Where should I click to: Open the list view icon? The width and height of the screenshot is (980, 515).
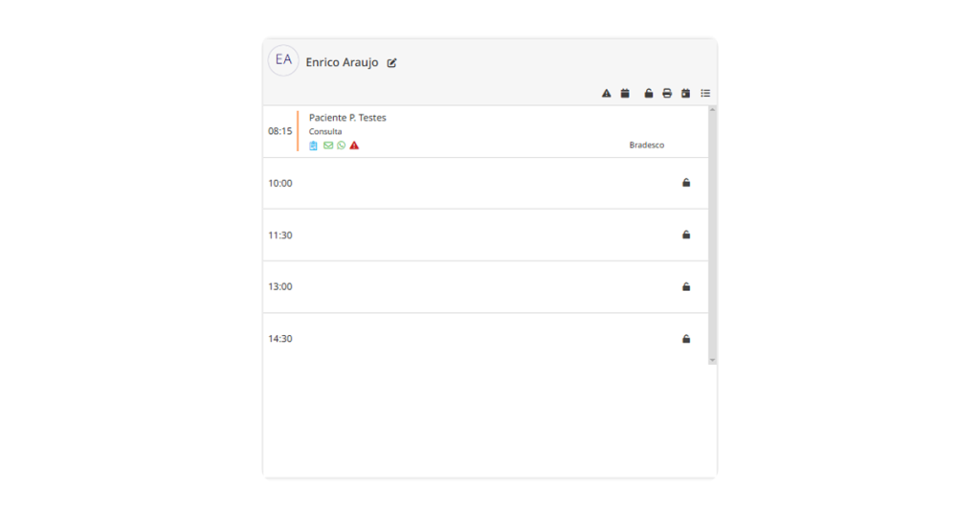pos(705,93)
